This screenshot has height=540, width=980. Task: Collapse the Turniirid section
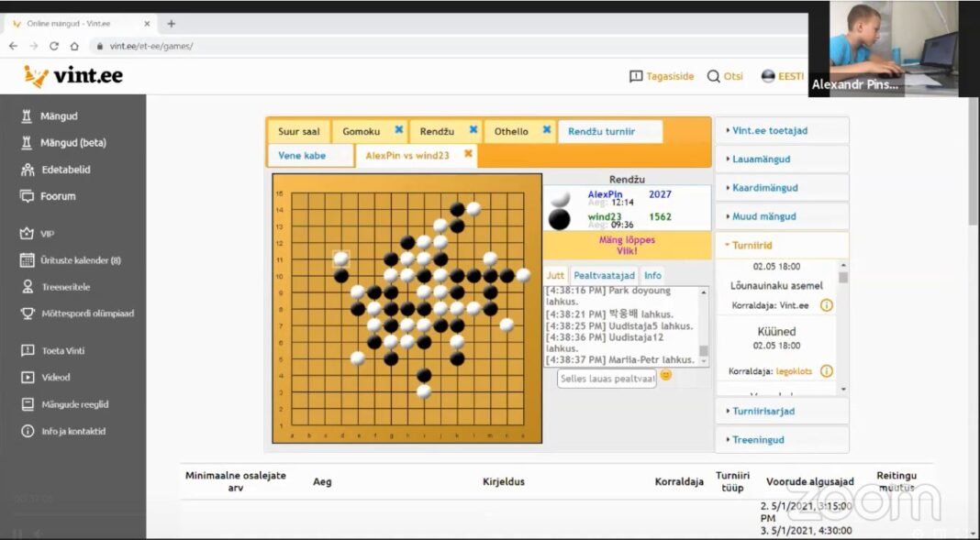click(782, 246)
